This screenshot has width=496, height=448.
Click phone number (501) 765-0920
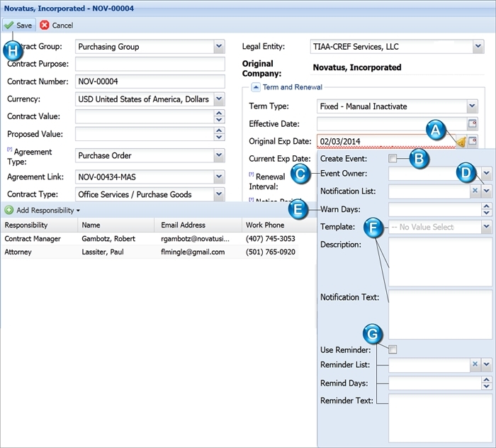pos(271,252)
